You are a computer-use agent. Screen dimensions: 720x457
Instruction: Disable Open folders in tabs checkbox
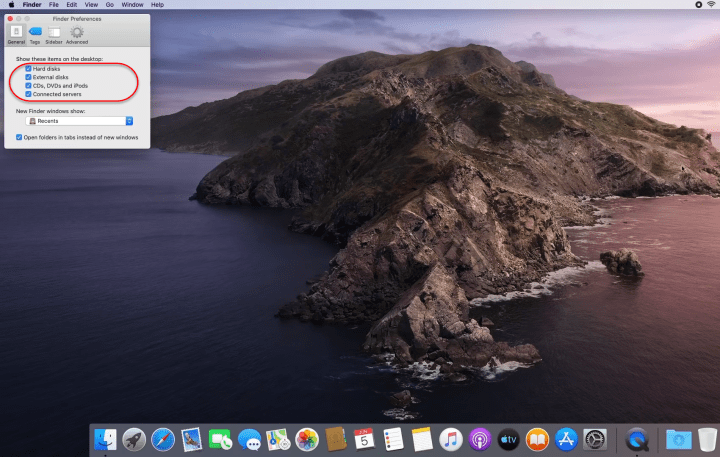19,137
